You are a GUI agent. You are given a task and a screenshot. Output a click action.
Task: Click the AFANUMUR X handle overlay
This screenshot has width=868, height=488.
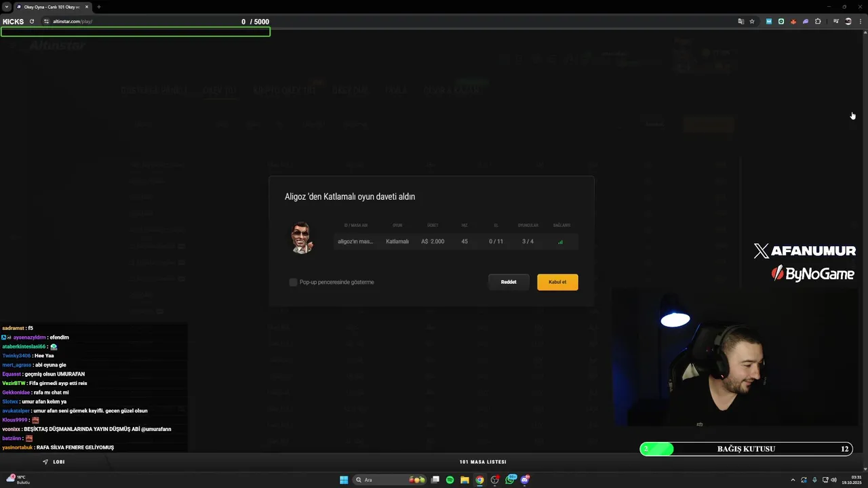[804, 251]
